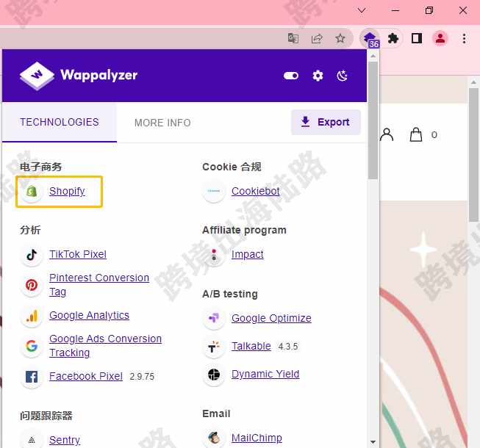The width and height of the screenshot is (480, 448).
Task: Click the Talkable icon
Action: coord(214,347)
